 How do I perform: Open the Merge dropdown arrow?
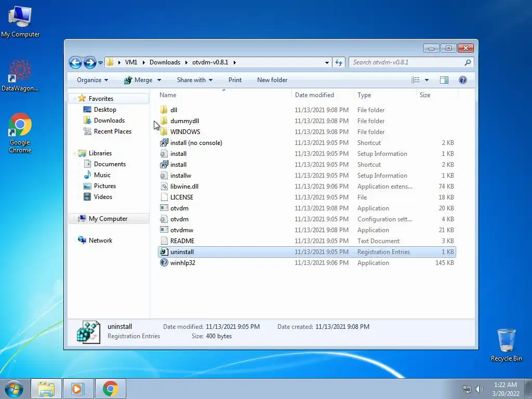(x=159, y=80)
